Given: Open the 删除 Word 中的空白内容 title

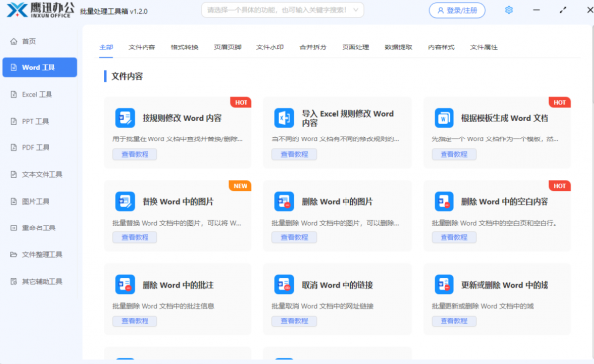Looking at the screenshot, I should [x=505, y=202].
